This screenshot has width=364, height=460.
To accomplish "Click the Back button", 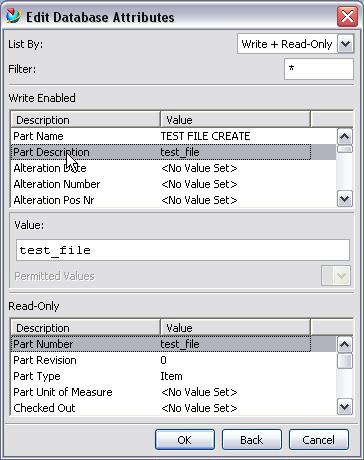I will (x=252, y=440).
